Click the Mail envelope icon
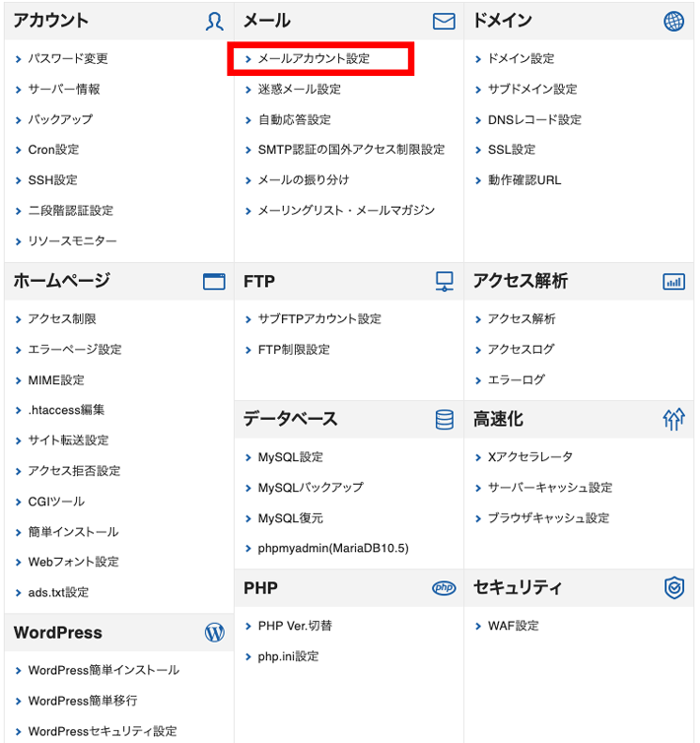 point(444,22)
